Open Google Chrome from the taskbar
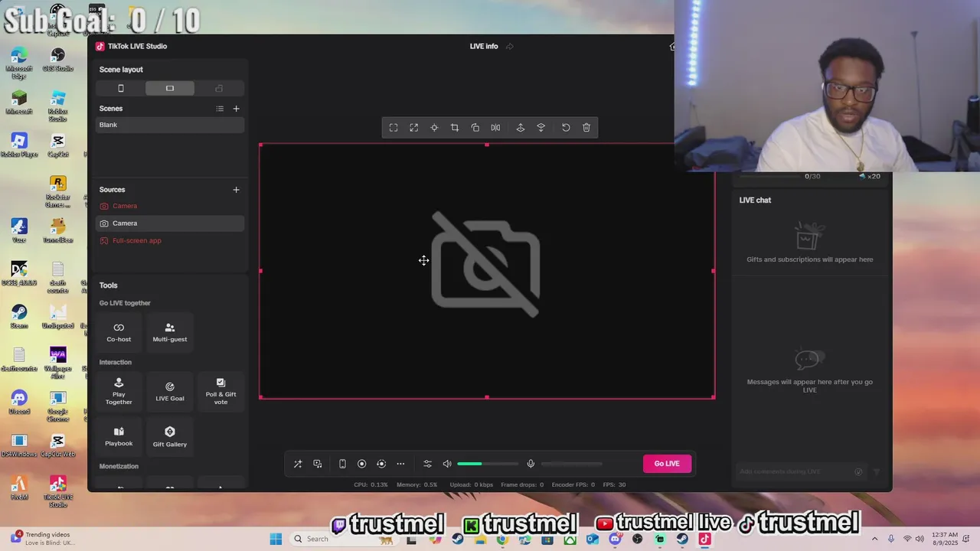Viewport: 980px width, 551px height. pyautogui.click(x=502, y=539)
